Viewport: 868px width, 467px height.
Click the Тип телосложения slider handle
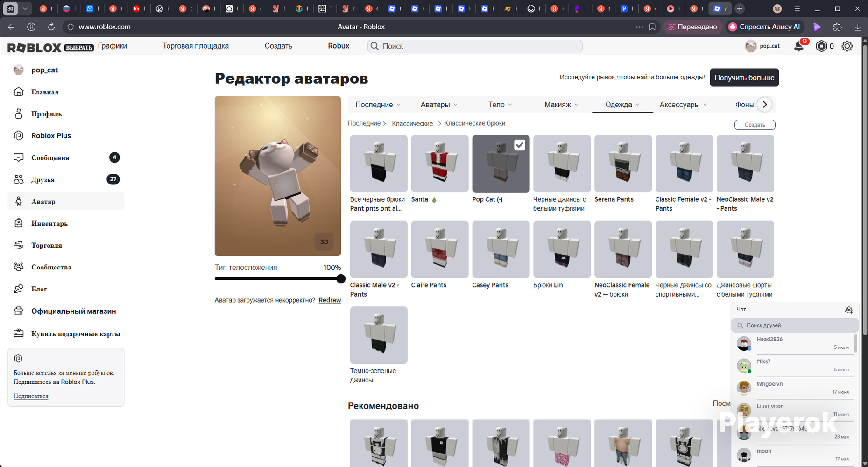[341, 279]
